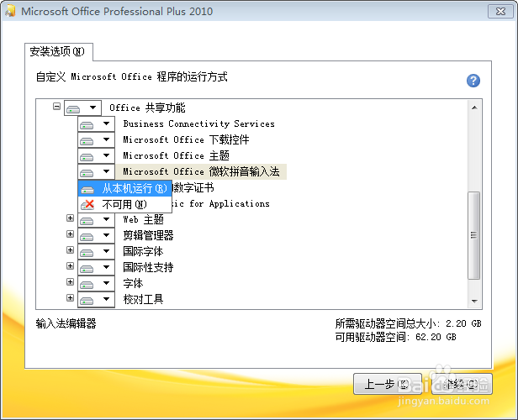Choose 不可用(N) from the popup menu
518x420 pixels.
click(x=124, y=205)
